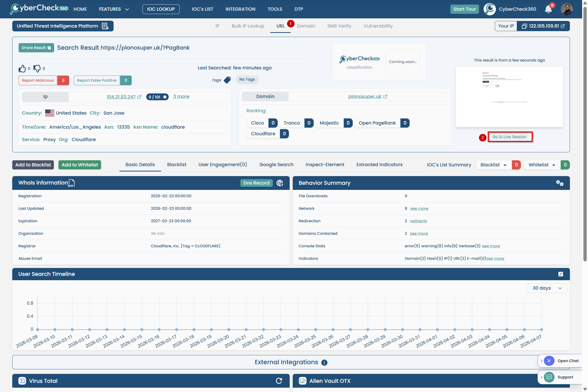Expand the FEATURES menu
This screenshot has height=392, width=588.
click(x=114, y=9)
